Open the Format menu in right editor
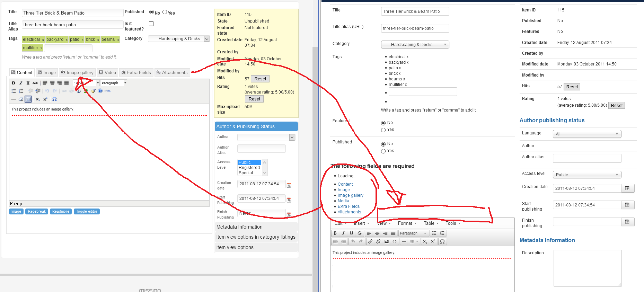Screen dimensions: 644x292 (x=407, y=223)
